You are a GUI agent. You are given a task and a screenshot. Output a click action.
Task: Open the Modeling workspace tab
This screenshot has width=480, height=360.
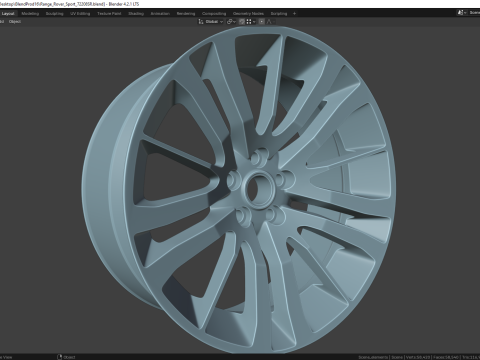pyautogui.click(x=30, y=14)
